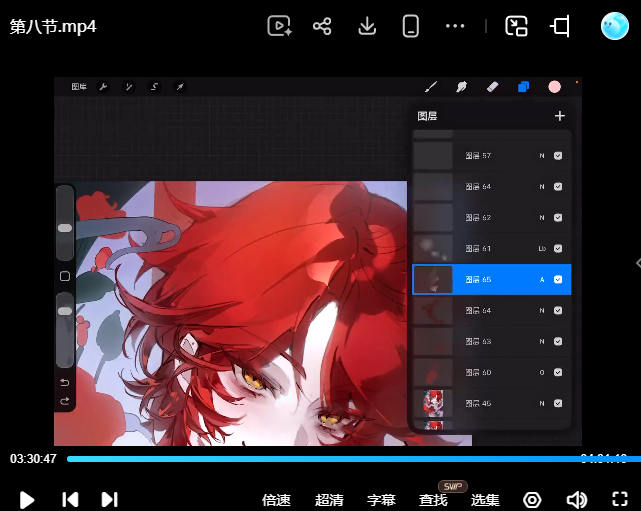
Task: Toggle visibility of layer 61
Action: coord(558,249)
